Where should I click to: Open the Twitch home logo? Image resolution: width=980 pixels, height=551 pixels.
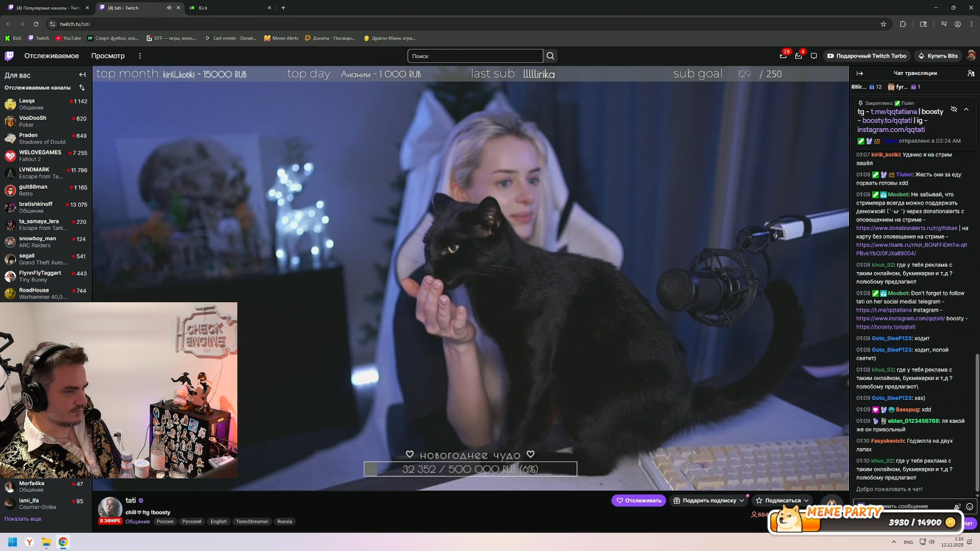pyautogui.click(x=9, y=56)
